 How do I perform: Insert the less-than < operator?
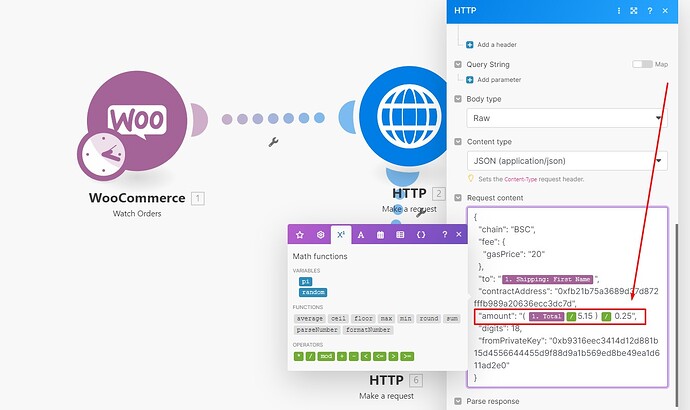click(x=365, y=356)
